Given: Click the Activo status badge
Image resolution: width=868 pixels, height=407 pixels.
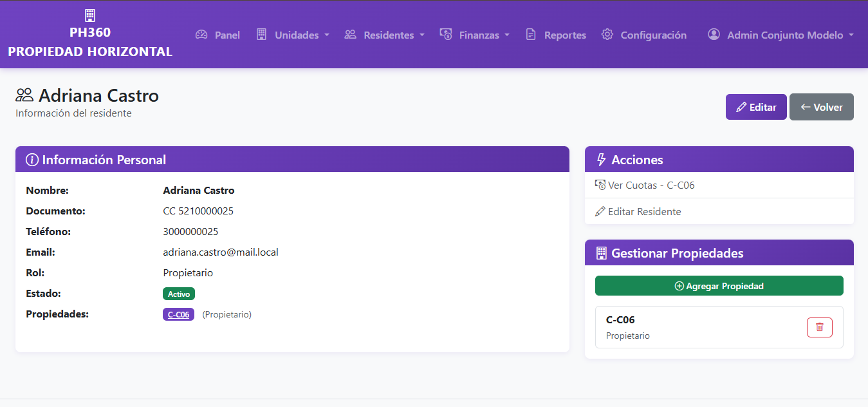Looking at the screenshot, I should [179, 294].
